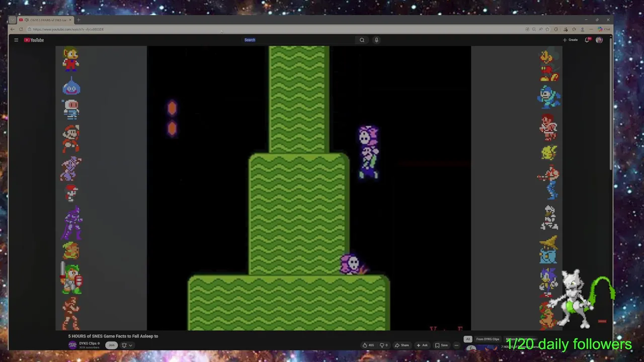Open the DYKG Clips channel avatar
644x362 pixels.
point(72,345)
